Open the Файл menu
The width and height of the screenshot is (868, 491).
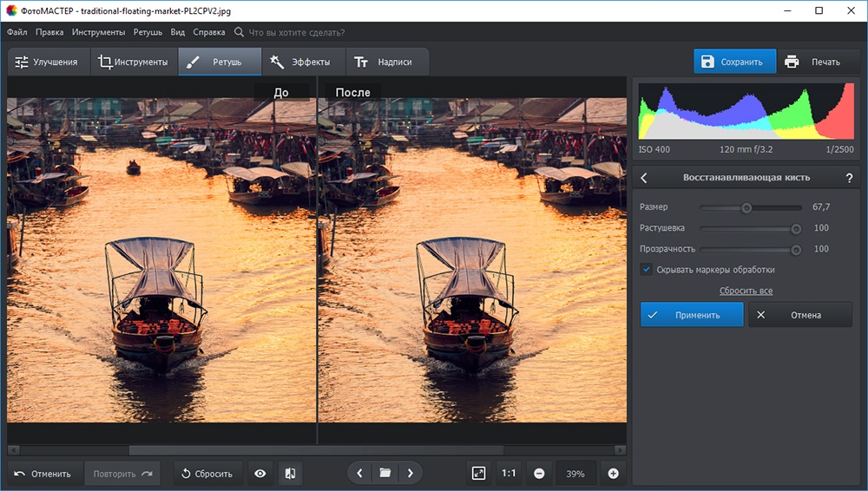[x=17, y=32]
